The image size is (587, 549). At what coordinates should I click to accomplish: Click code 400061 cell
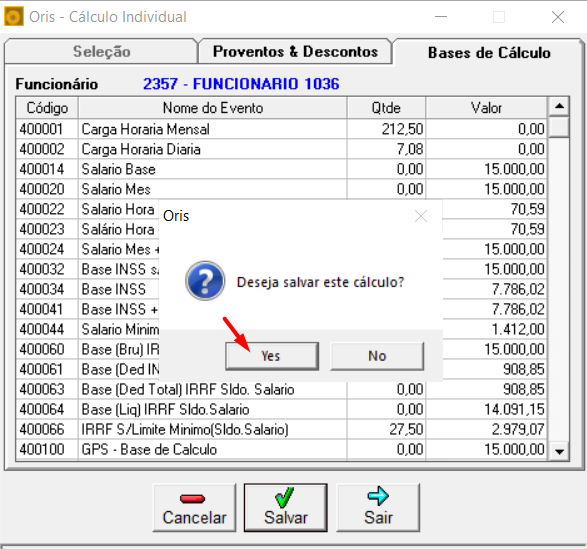click(x=47, y=369)
